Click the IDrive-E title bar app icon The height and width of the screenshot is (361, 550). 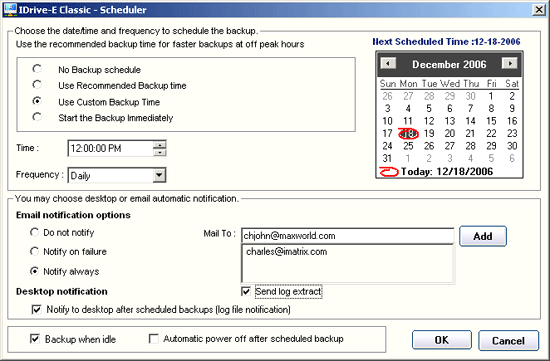point(10,9)
